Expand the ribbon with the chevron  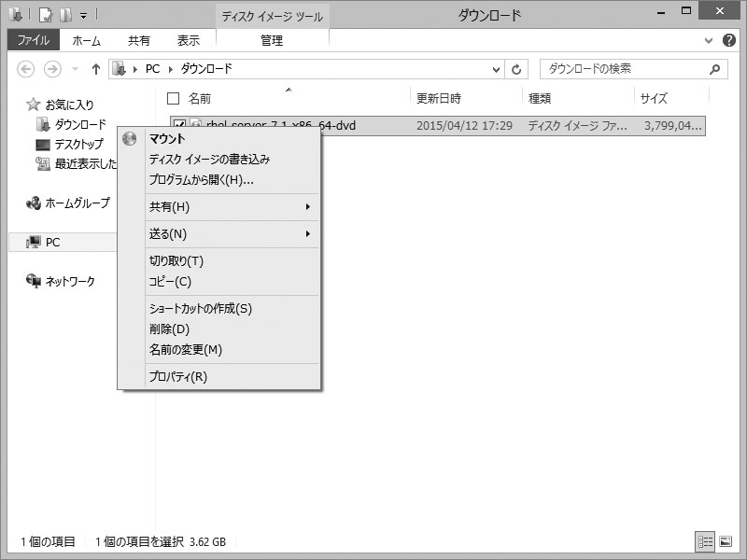tap(709, 40)
